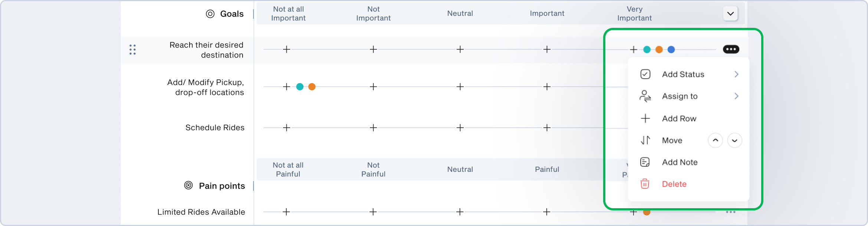Click the blue dot on the first Goals row
This screenshot has height=226, width=868.
pos(671,49)
